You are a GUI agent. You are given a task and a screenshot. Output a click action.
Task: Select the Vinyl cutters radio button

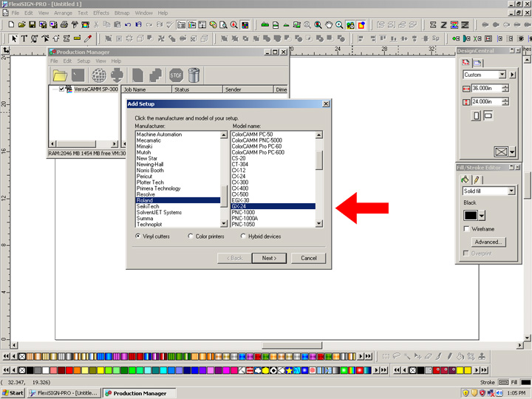point(137,236)
